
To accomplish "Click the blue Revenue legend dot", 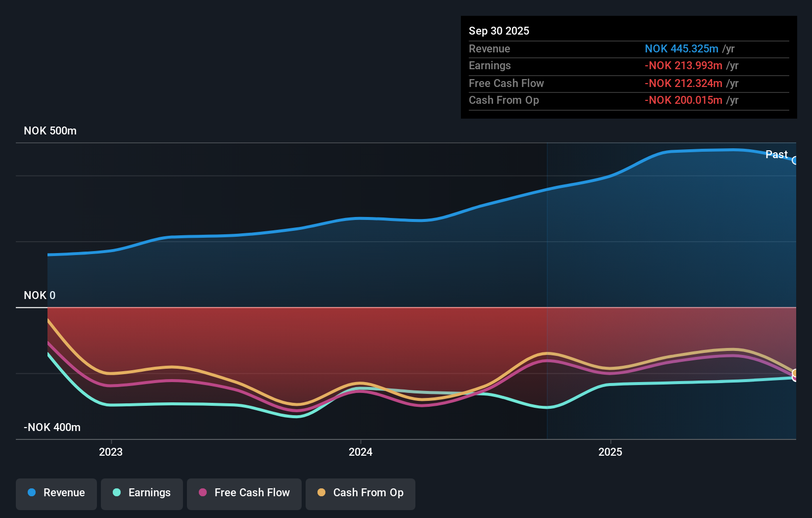I will click(x=31, y=493).
